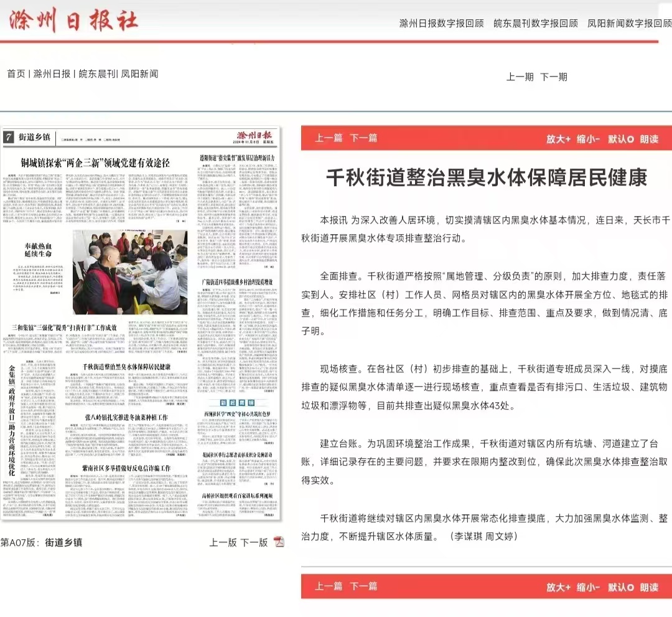Select 滁州日报 in the navigation bar
This screenshot has width=672, height=617.
tap(52, 73)
